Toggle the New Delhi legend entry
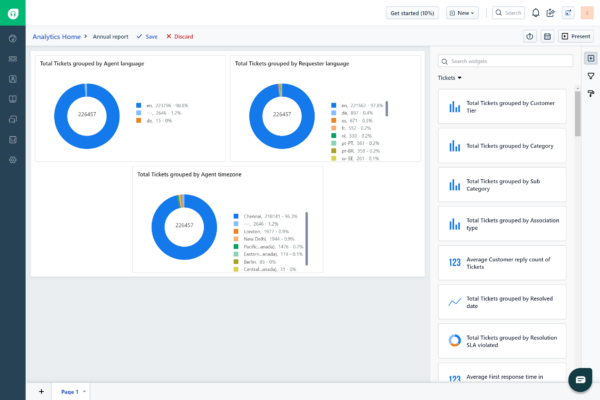 tap(264, 239)
